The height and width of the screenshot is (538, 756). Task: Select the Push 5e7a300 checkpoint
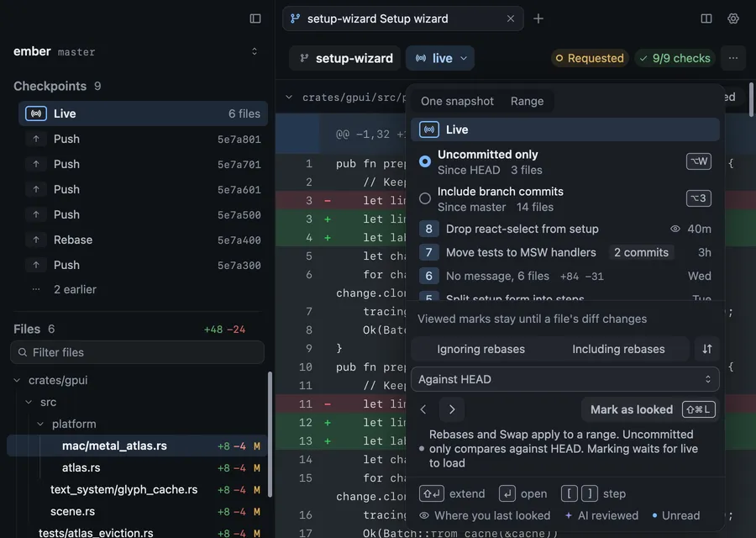click(x=143, y=265)
